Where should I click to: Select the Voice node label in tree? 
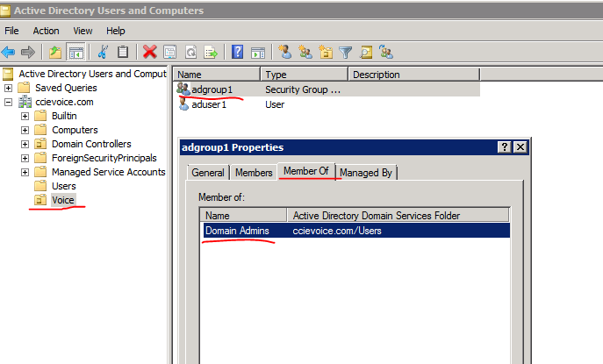click(x=63, y=200)
